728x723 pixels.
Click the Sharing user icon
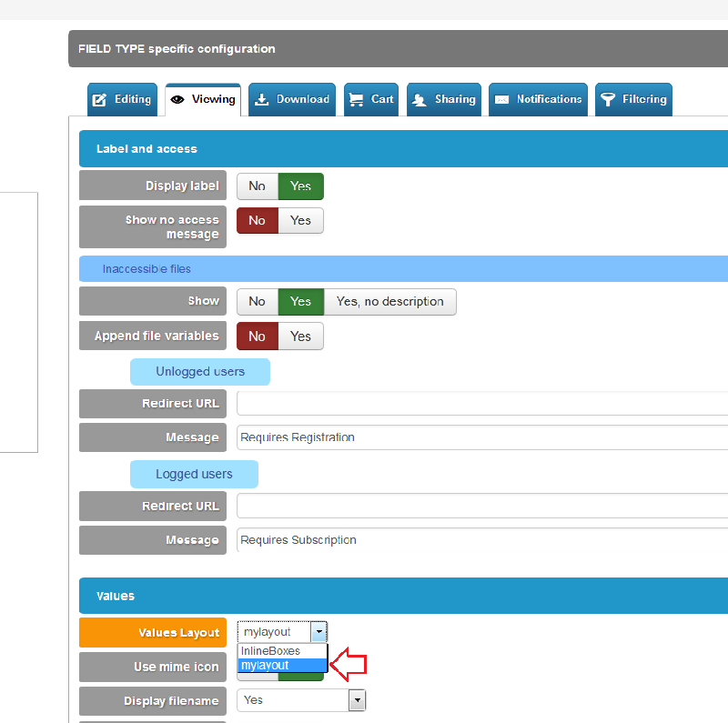click(420, 100)
